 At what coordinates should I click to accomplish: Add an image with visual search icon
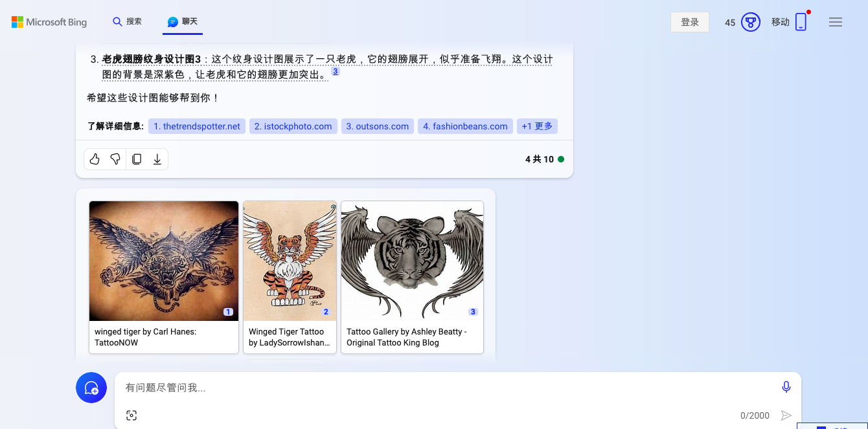131,415
